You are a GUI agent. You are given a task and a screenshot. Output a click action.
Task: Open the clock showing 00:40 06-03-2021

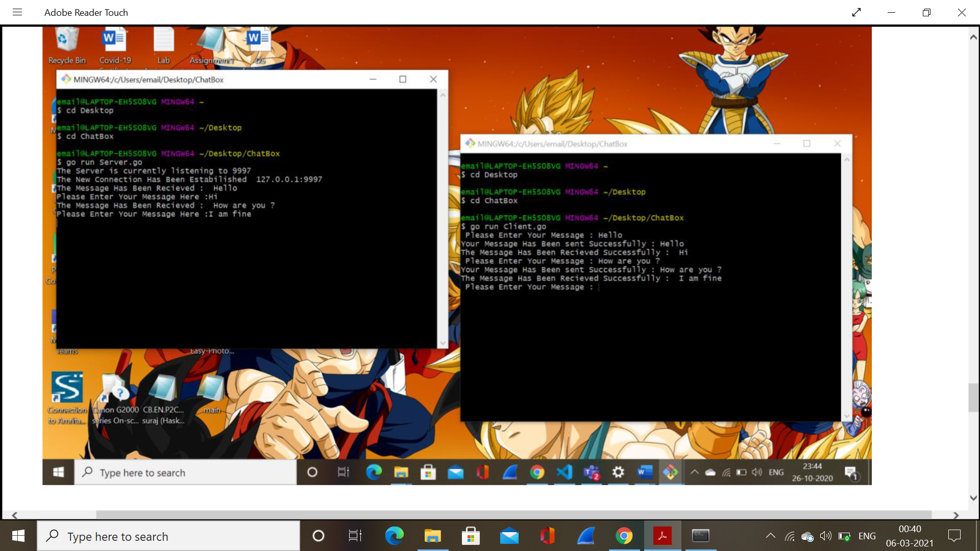(x=910, y=536)
